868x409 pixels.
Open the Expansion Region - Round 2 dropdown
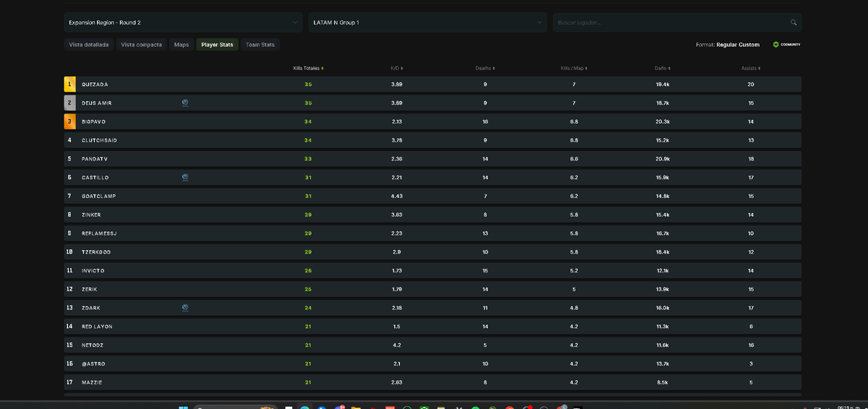[183, 22]
